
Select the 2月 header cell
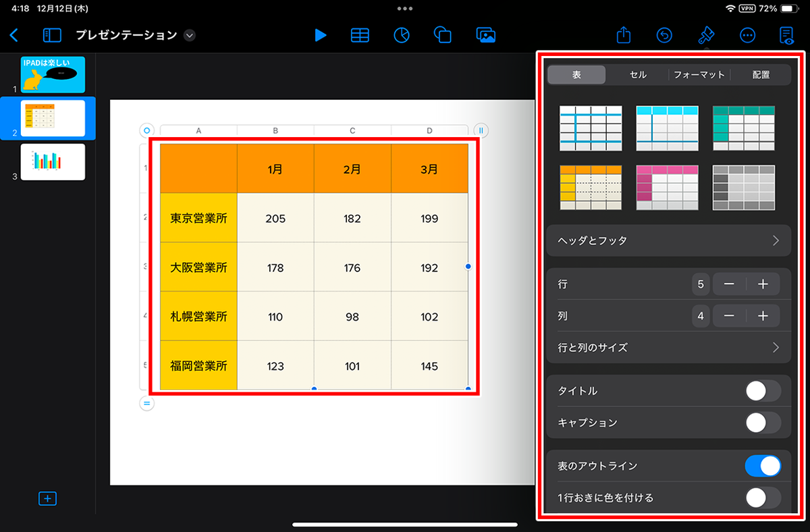click(x=352, y=169)
